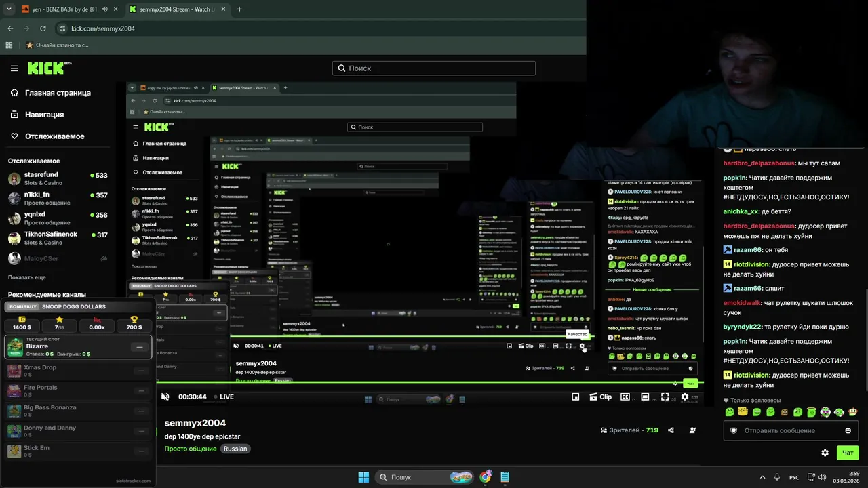The height and width of the screenshot is (488, 868).
Task: Open the Notepad app on the taskbar
Action: 505,477
